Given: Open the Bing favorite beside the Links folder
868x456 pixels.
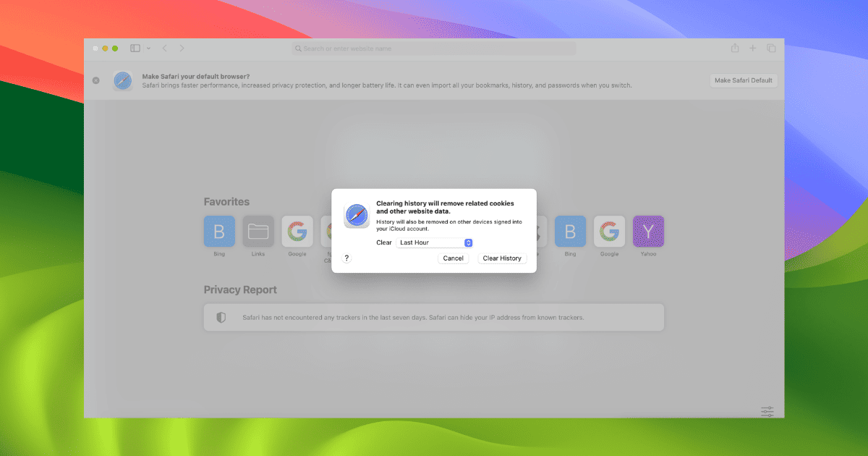Looking at the screenshot, I should tap(219, 232).
